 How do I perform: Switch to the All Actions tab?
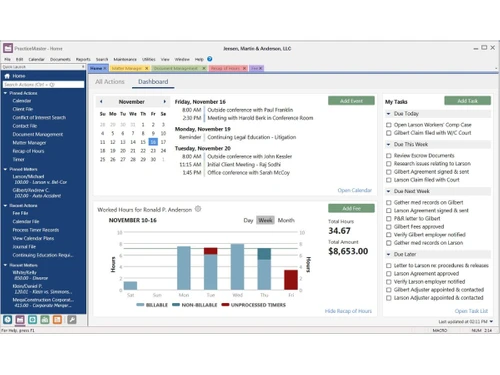(x=110, y=82)
